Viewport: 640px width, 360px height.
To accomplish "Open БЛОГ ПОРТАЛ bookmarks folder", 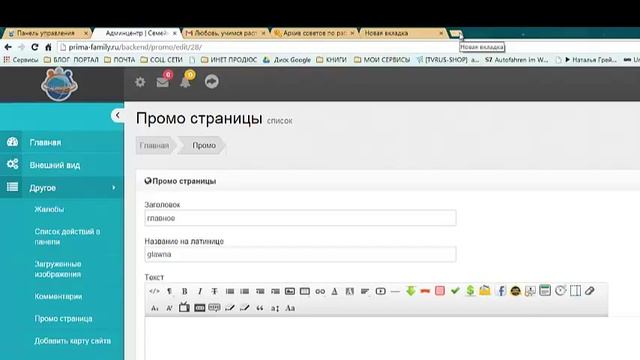I will click(71, 60).
